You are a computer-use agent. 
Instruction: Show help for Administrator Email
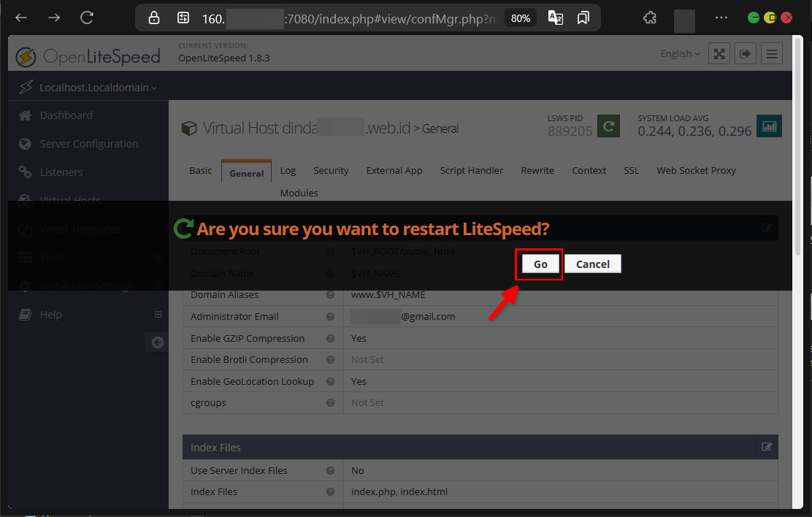[x=330, y=316]
